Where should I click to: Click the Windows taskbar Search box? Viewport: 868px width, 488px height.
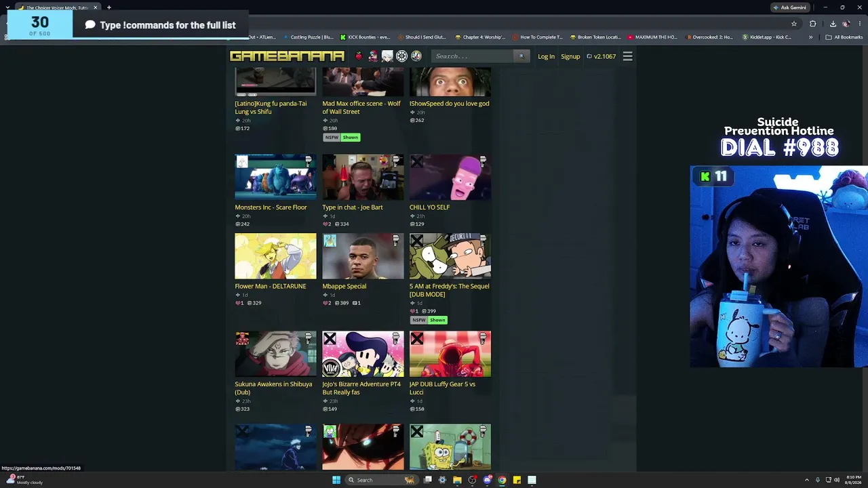click(381, 480)
